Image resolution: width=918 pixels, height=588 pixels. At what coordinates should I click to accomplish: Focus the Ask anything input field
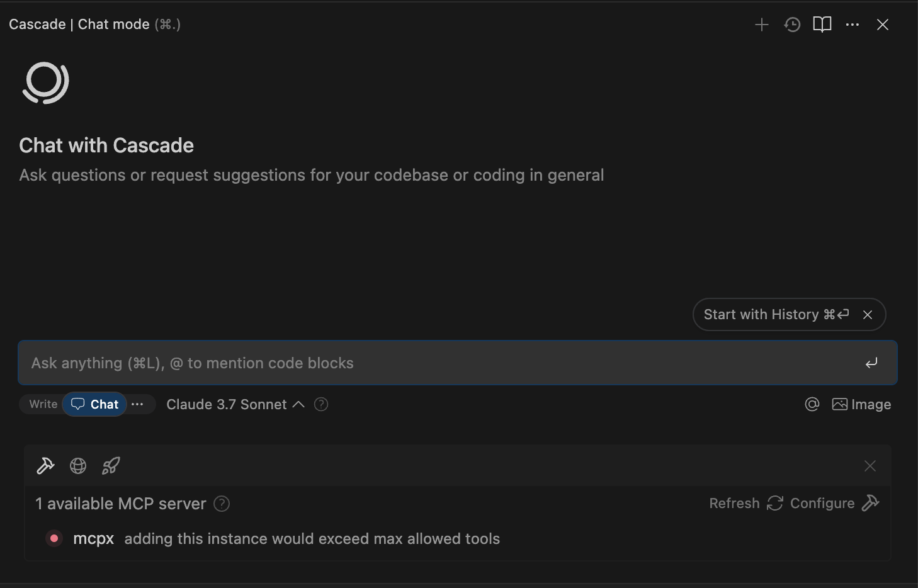tap(441, 363)
